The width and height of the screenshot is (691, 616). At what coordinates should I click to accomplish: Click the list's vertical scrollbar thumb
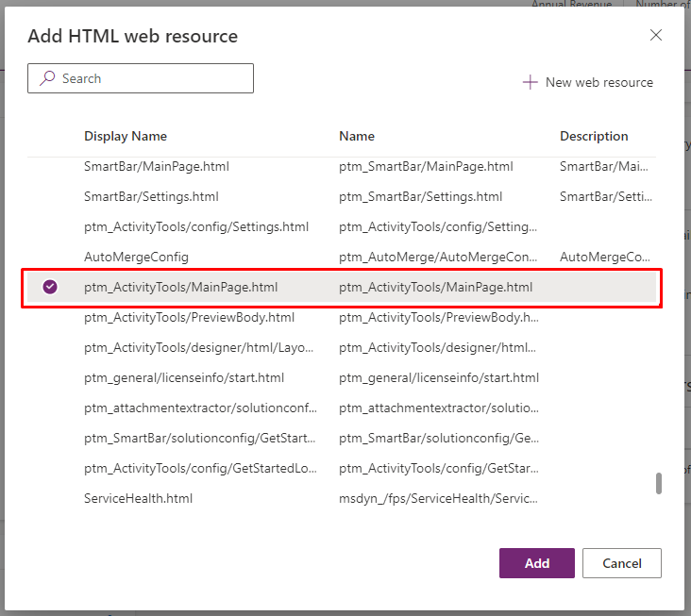pos(658,484)
